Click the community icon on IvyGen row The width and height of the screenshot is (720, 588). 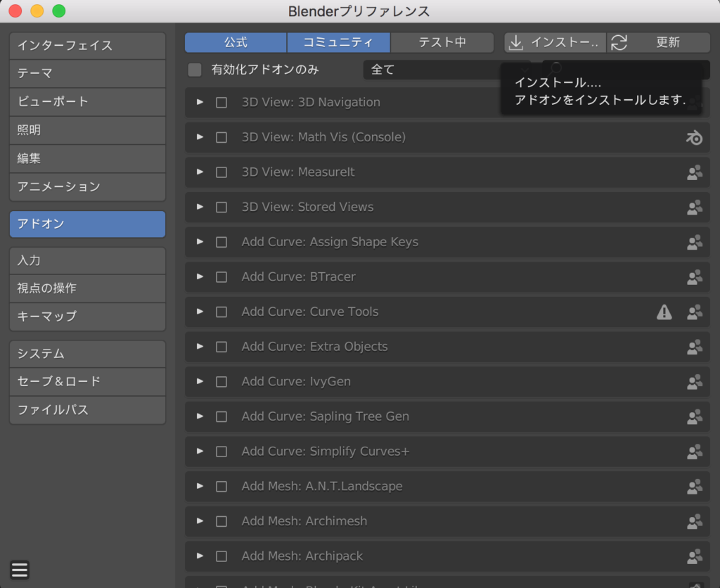694,382
